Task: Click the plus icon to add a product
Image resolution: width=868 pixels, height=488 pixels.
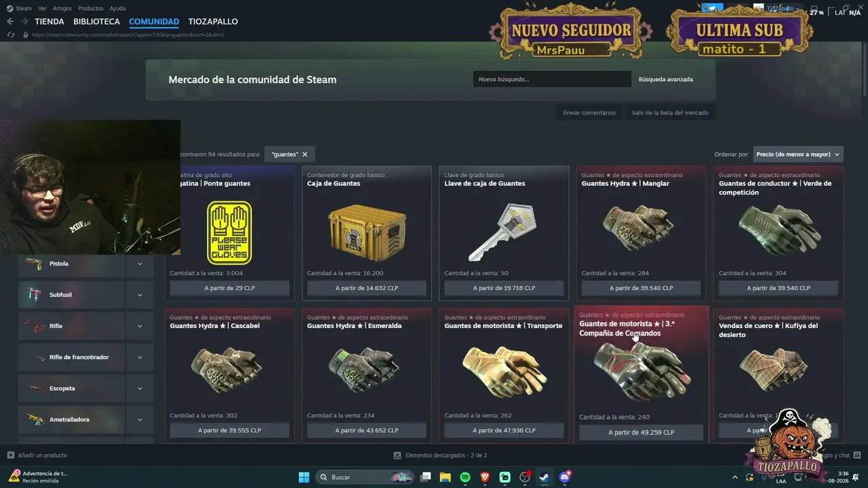Action: [10, 455]
